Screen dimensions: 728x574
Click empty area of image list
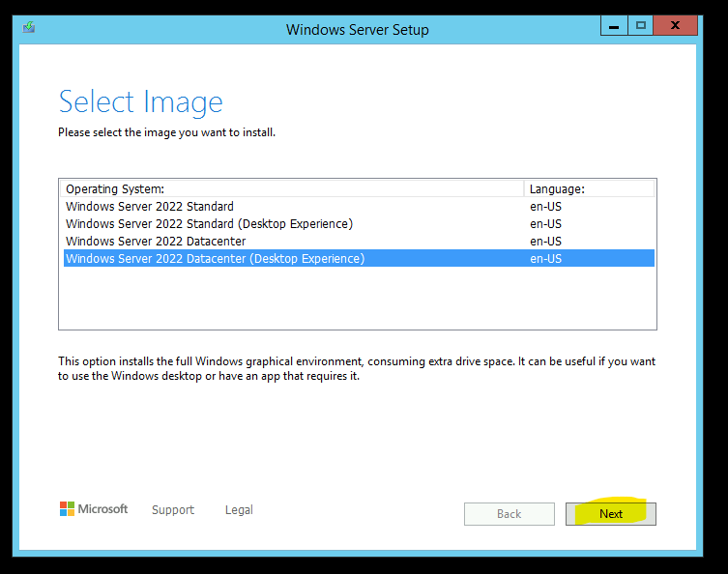[x=358, y=298]
